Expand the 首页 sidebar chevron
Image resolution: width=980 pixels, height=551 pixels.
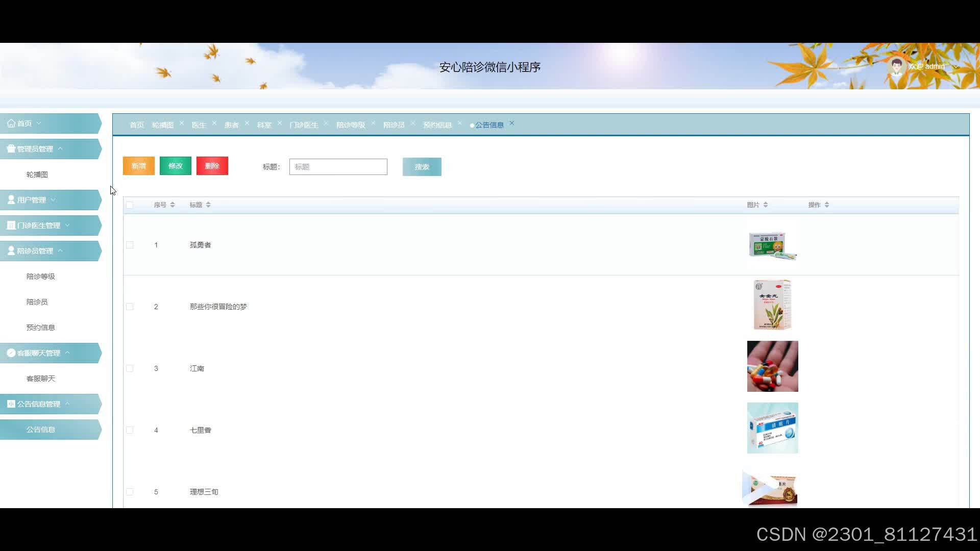click(39, 123)
